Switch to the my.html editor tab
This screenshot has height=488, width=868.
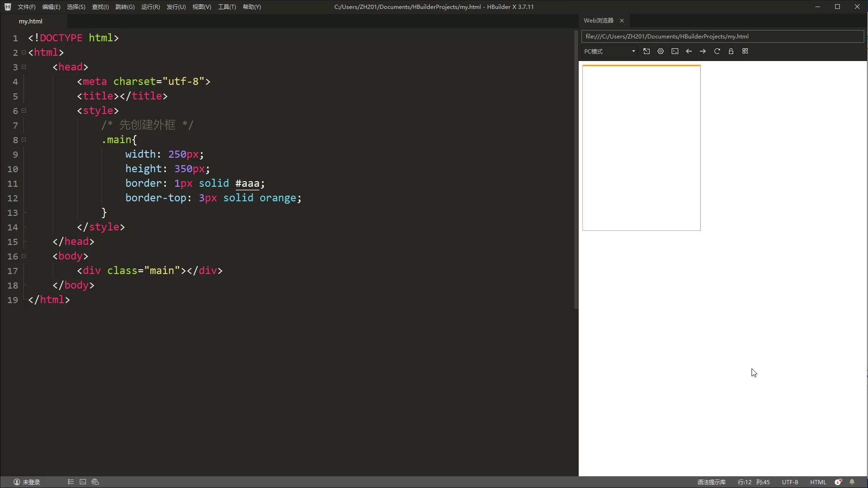(x=31, y=21)
